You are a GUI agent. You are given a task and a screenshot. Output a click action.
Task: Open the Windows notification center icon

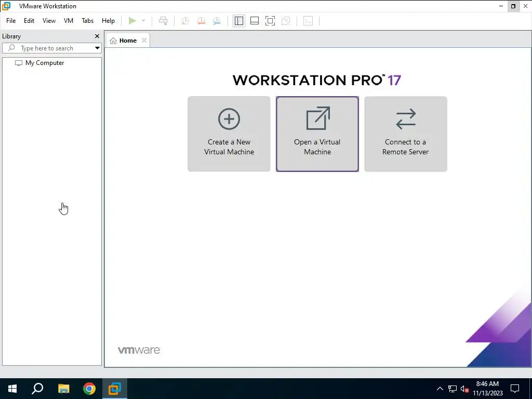515,389
